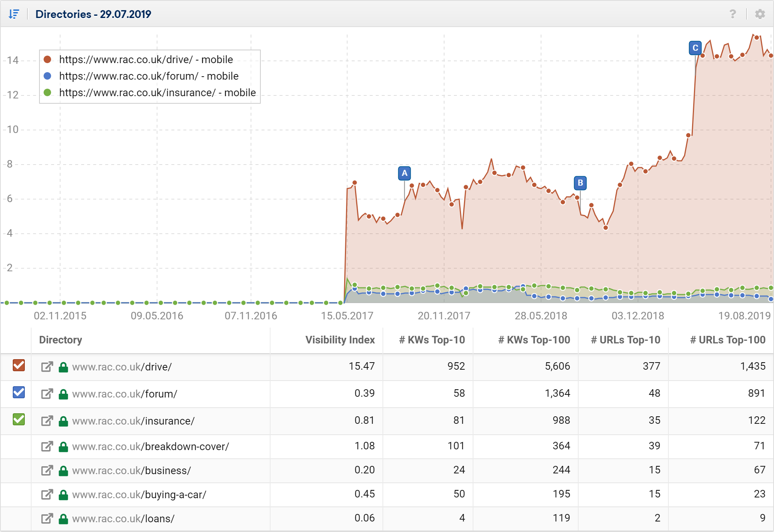Open www.rac.co.uk/drive/ directory link
The width and height of the screenshot is (774, 532).
pos(122,367)
